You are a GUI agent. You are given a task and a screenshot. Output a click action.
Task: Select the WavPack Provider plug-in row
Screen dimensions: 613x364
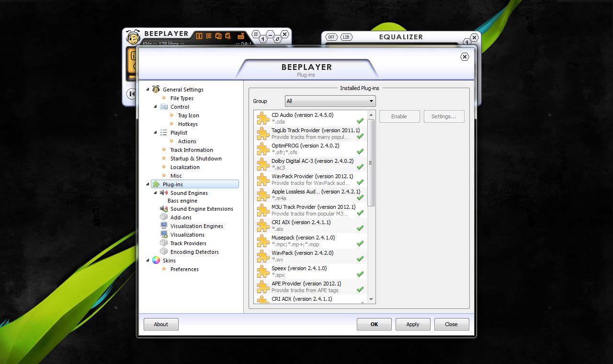pyautogui.click(x=311, y=179)
